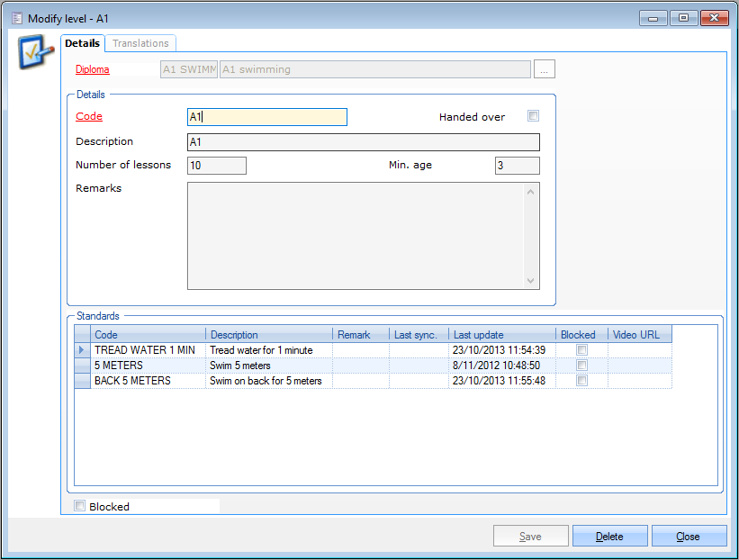Follow the red Diploma link label

click(x=92, y=69)
